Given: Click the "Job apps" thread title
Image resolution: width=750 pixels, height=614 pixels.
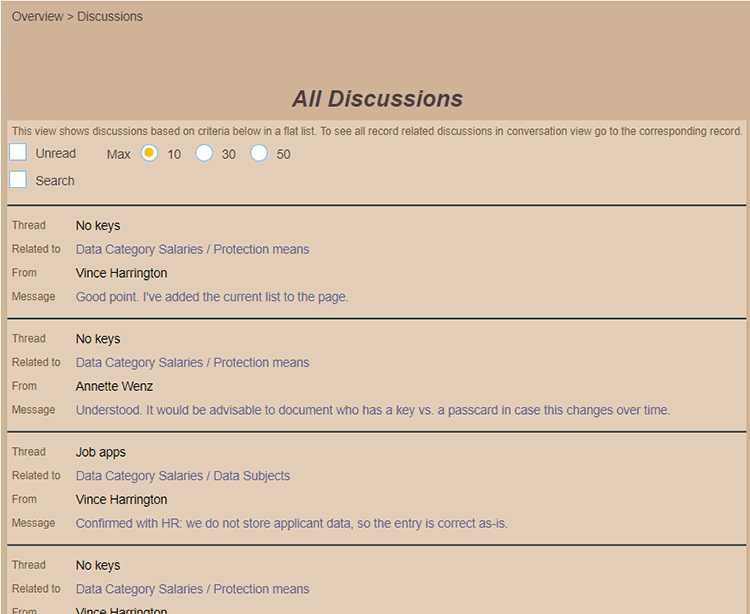Looking at the screenshot, I should [101, 452].
